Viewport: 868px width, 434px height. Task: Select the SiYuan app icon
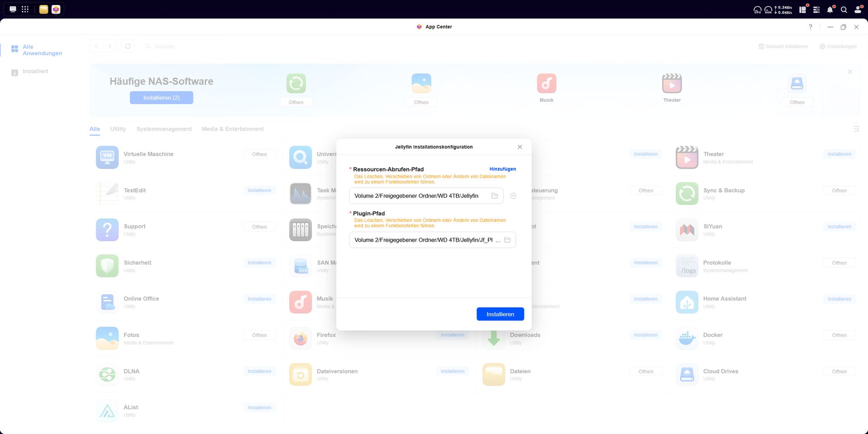pyautogui.click(x=687, y=229)
